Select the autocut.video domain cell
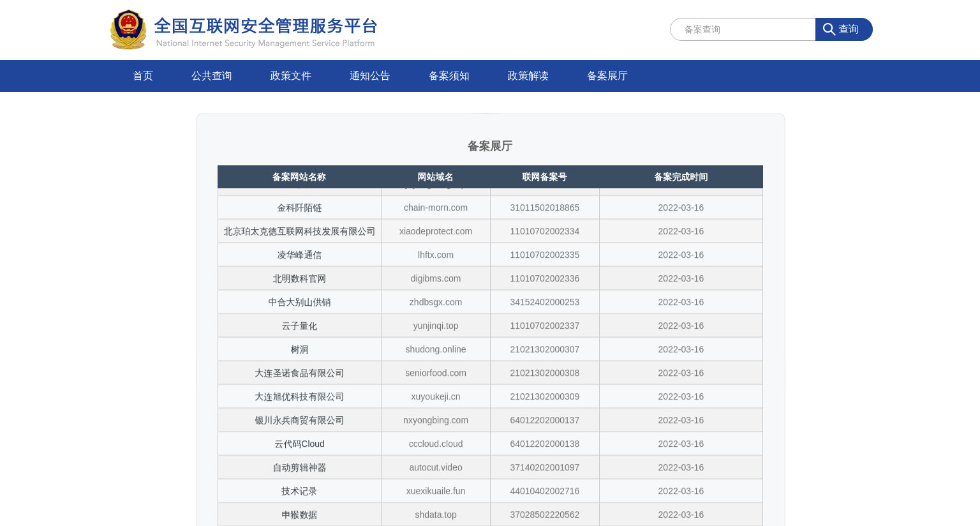Screen dimensions: 980x526 coord(436,467)
